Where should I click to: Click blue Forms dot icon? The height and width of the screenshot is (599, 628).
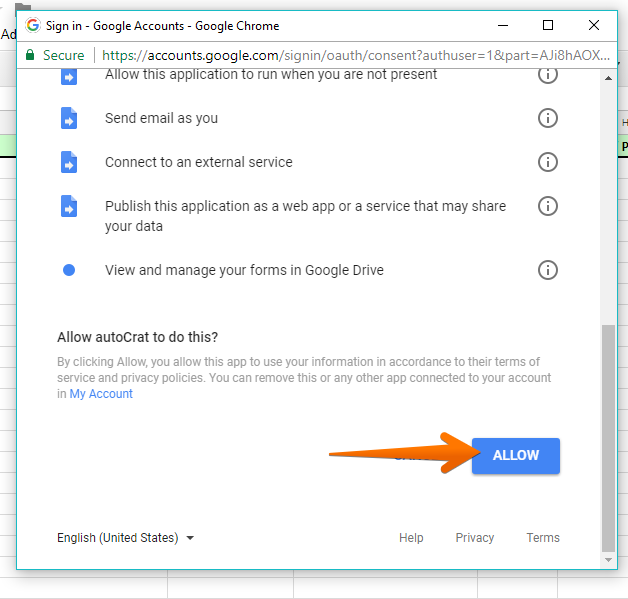pyautogui.click(x=69, y=270)
